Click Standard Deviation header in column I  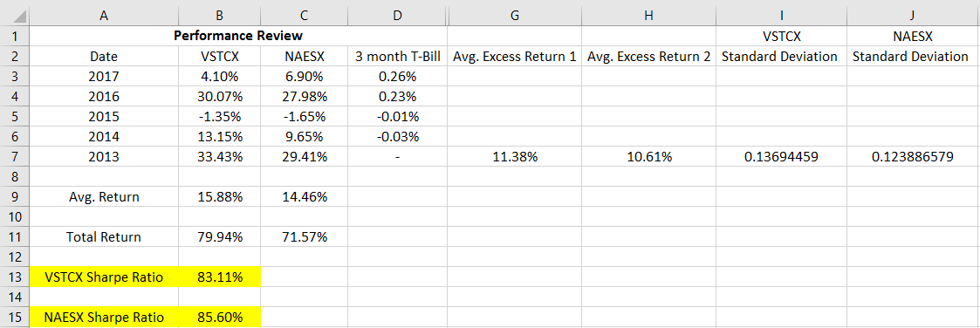781,56
